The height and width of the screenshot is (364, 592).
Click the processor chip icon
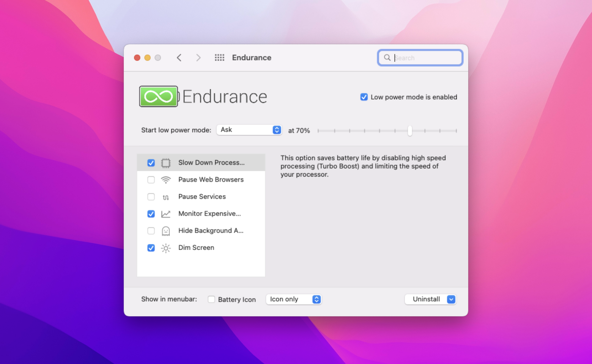pos(166,163)
